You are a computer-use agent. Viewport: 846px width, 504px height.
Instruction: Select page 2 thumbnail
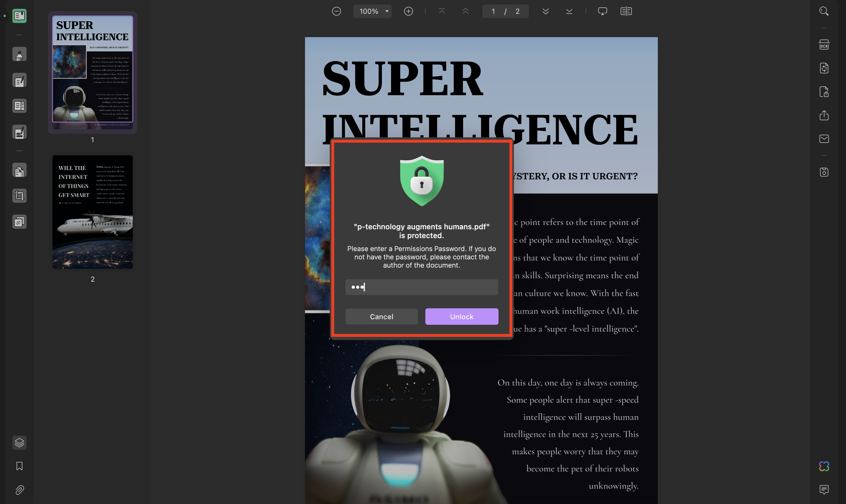[92, 212]
